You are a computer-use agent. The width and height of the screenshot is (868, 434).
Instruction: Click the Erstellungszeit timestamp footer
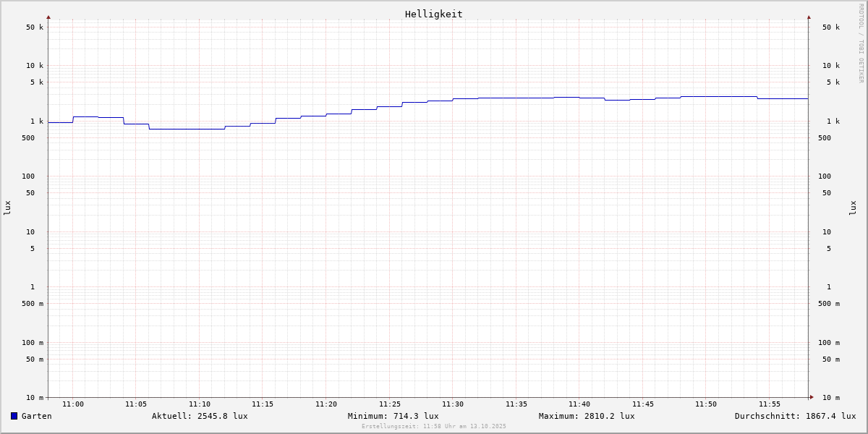click(434, 427)
